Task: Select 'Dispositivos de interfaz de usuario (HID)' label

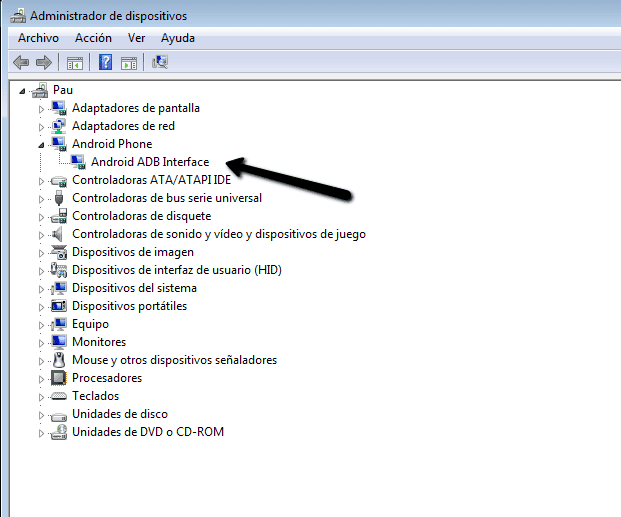Action: pyautogui.click(x=177, y=270)
